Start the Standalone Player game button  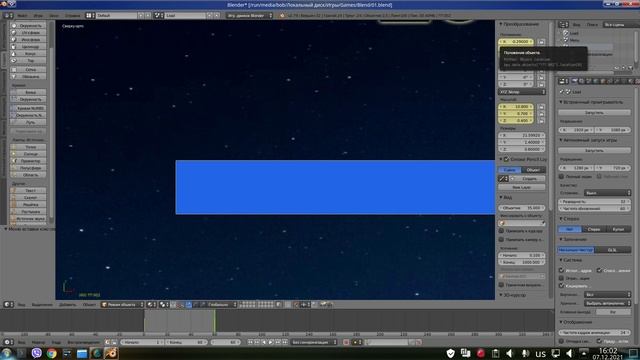[594, 151]
